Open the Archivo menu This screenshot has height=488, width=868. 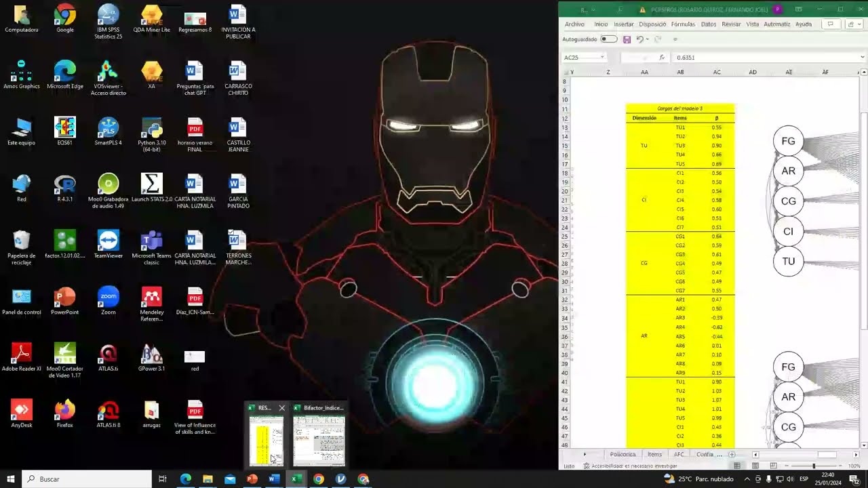(x=574, y=24)
